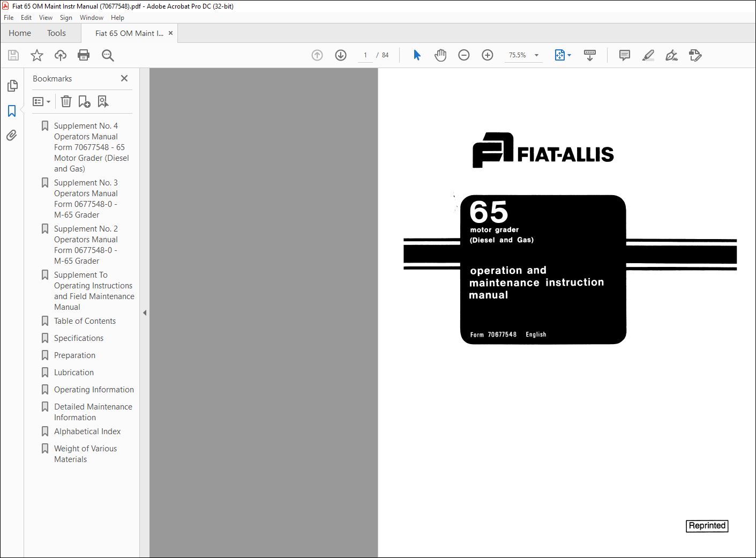Open Detailed Maintenance Information bookmark
This screenshot has width=756, height=558.
click(x=93, y=412)
